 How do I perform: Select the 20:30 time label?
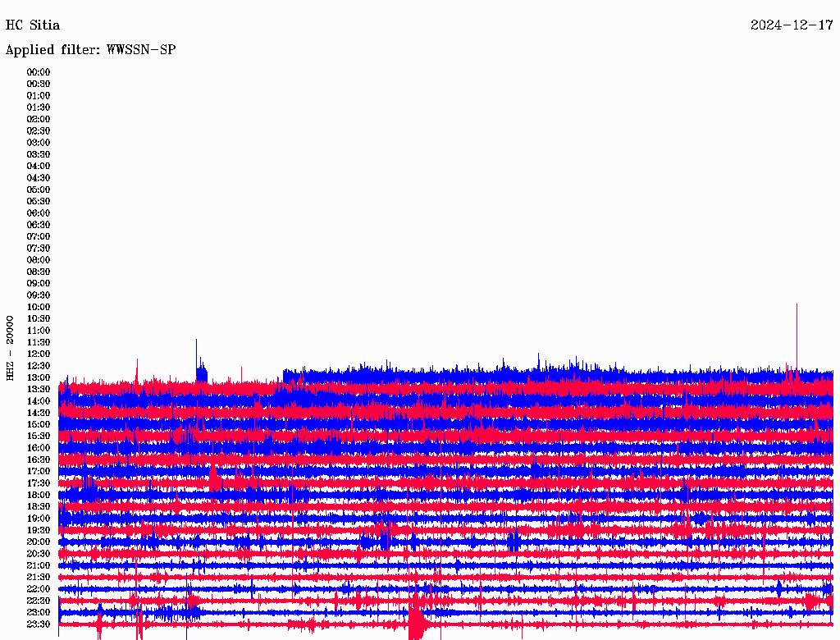(39, 554)
